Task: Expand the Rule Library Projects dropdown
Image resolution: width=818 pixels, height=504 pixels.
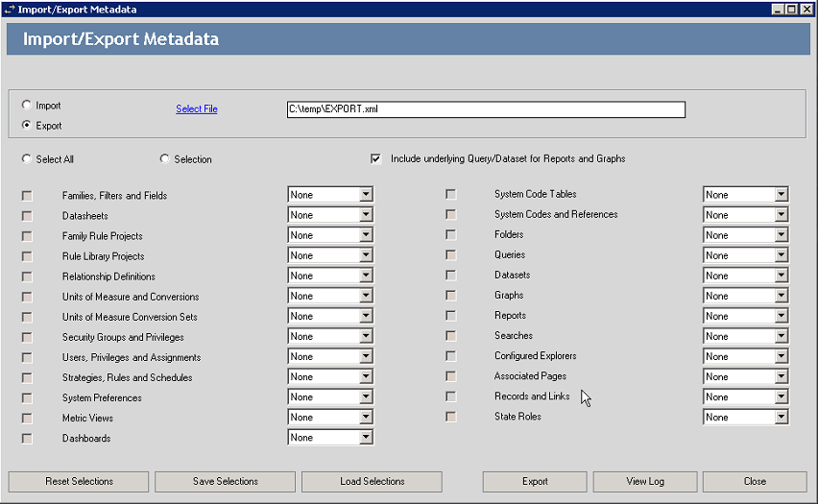Action: [330, 255]
